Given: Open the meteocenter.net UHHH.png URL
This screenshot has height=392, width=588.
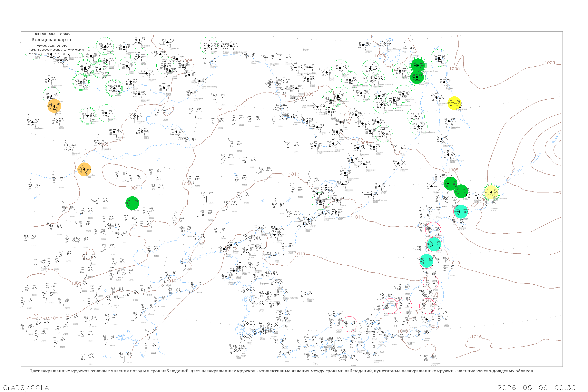Looking at the screenshot, I should (x=55, y=50).
